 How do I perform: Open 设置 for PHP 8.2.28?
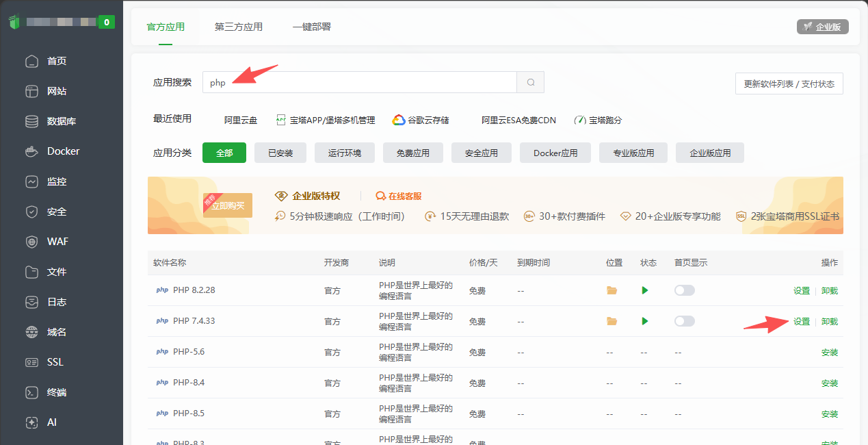802,290
